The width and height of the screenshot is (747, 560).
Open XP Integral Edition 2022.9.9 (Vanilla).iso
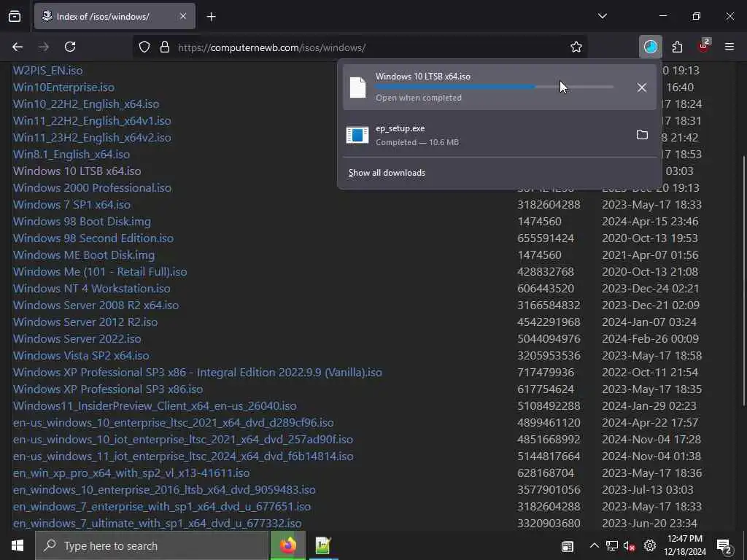(x=197, y=372)
